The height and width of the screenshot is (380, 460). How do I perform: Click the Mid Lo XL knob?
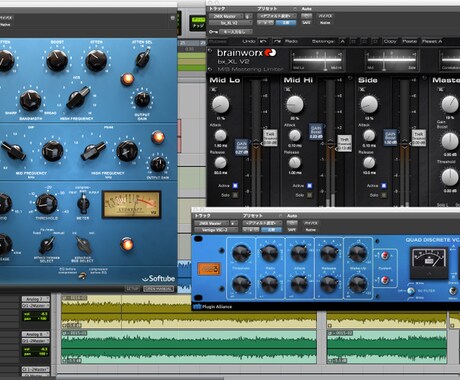click(x=220, y=104)
